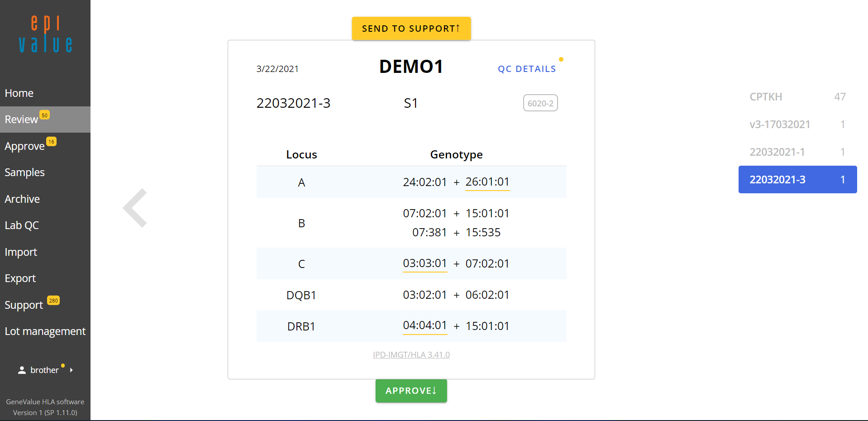Open Lab QC from the sidebar

click(22, 225)
